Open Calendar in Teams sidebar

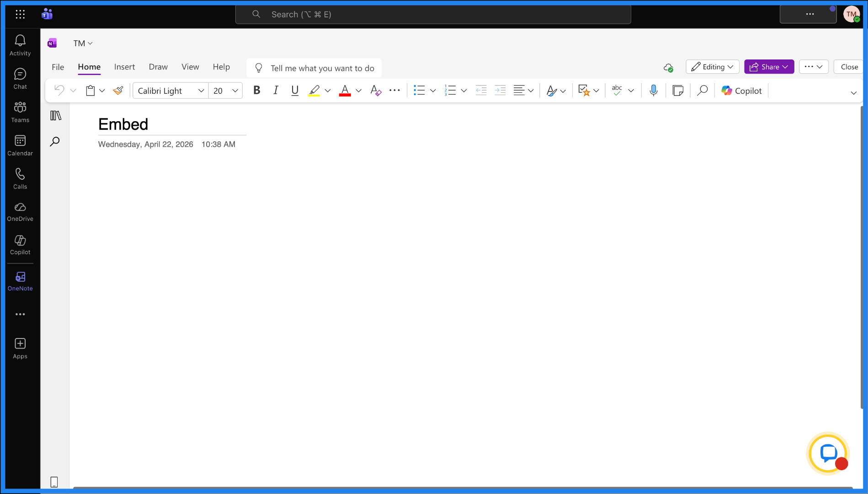click(x=20, y=145)
